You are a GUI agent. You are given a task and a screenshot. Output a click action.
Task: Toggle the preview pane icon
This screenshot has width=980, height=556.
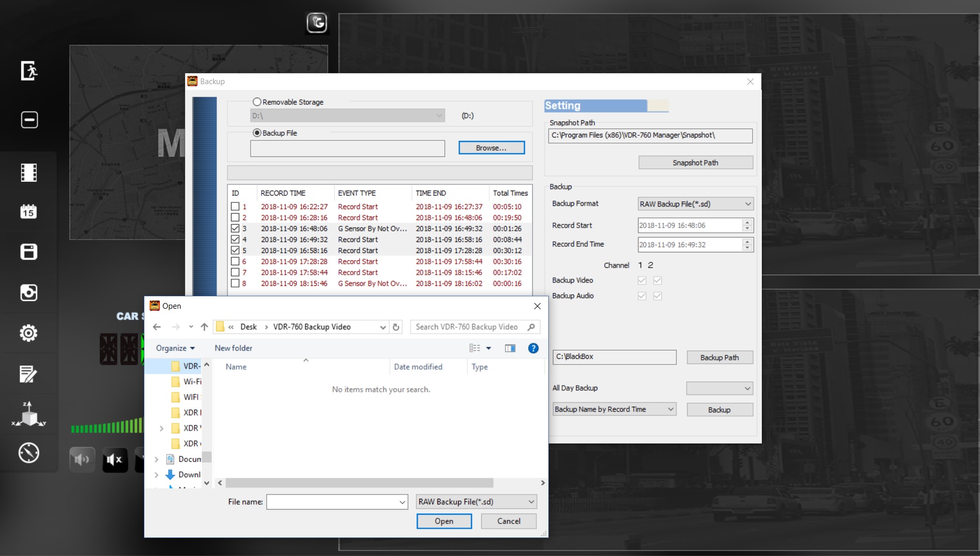coord(510,348)
